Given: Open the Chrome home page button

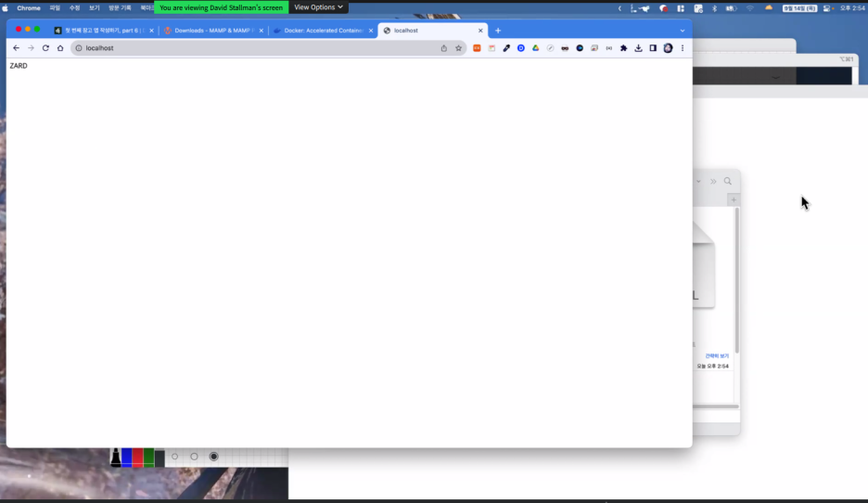Looking at the screenshot, I should point(60,48).
